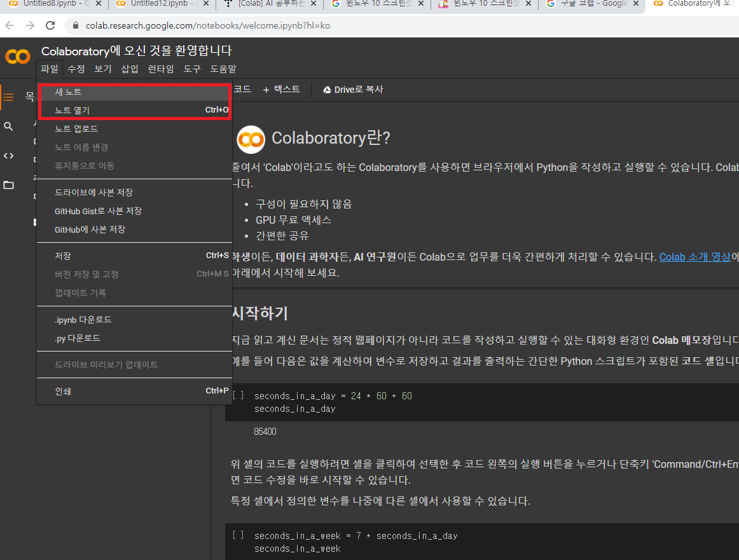The image size is (739, 560).
Task: Open the files folder icon in sidebar
Action: 8,185
